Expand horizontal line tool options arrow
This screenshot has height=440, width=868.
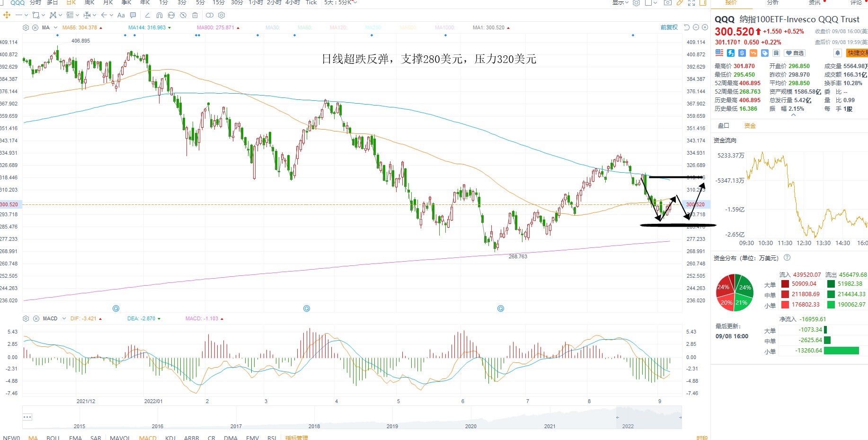click(x=26, y=15)
